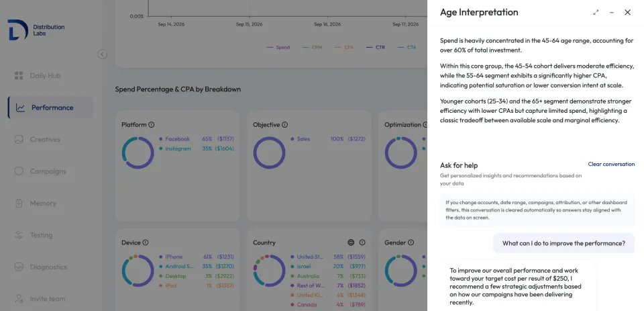Click the Optimization donut chart
The width and height of the screenshot is (644, 311).
[401, 152]
